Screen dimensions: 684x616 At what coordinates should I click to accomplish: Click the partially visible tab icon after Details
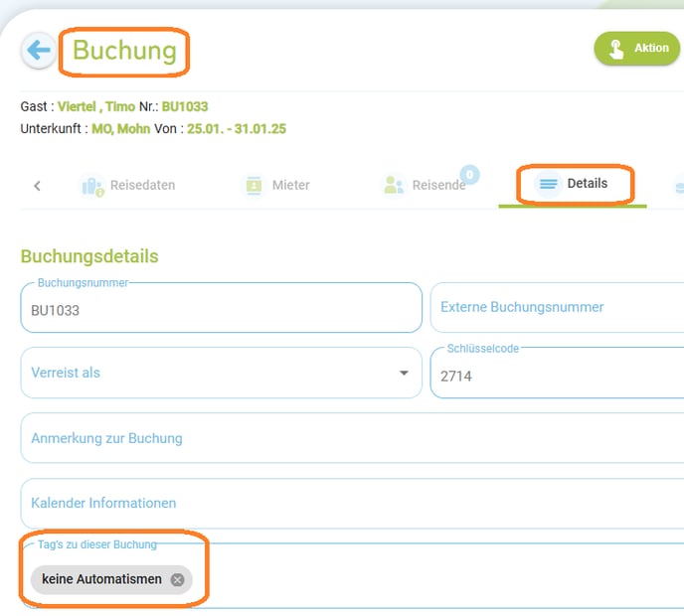[x=679, y=188]
